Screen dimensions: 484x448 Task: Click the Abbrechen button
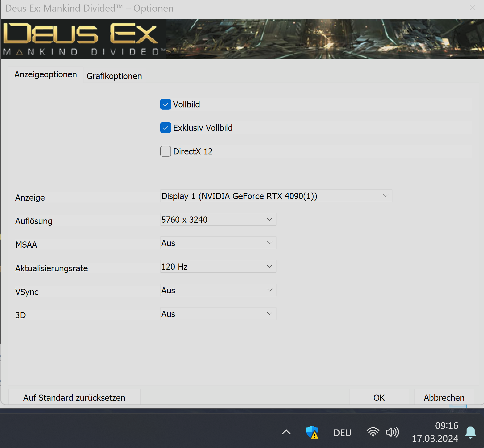tap(444, 398)
